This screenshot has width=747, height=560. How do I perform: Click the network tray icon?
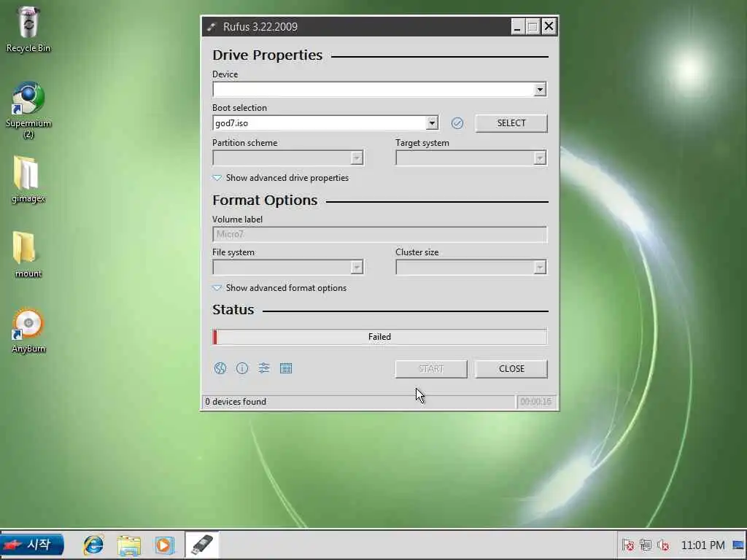tap(646, 545)
